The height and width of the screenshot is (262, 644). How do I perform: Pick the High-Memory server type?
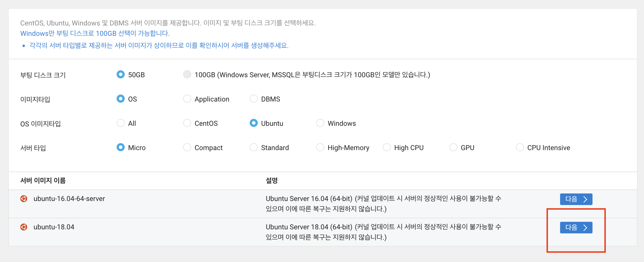[x=320, y=147]
